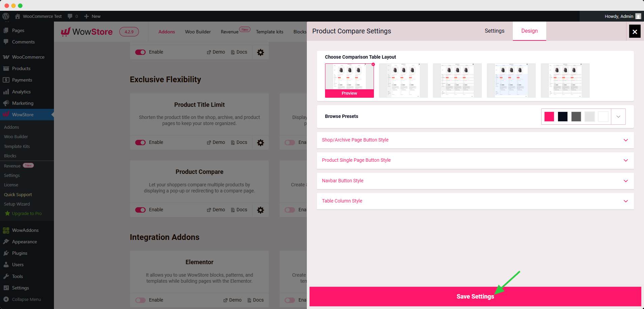Screen dimensions: 644x309
Task: Open Product Compare Docs link
Action: 239,210
